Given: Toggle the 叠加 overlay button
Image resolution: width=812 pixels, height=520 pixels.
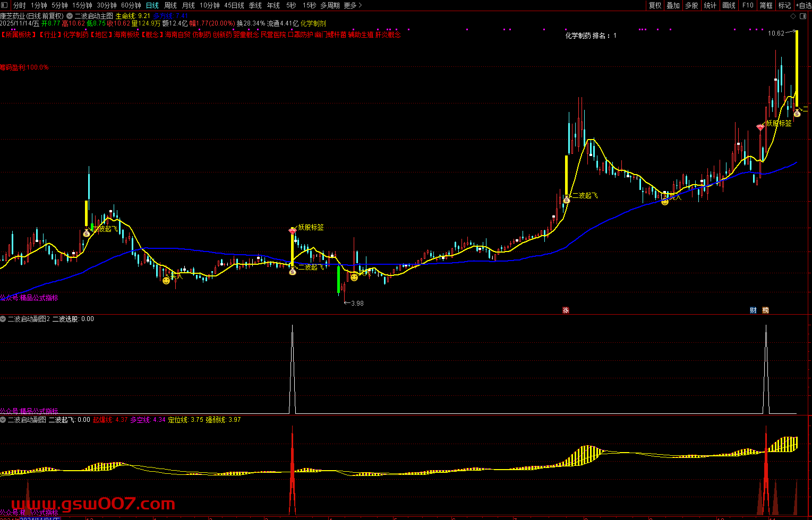Looking at the screenshot, I should [x=673, y=5].
